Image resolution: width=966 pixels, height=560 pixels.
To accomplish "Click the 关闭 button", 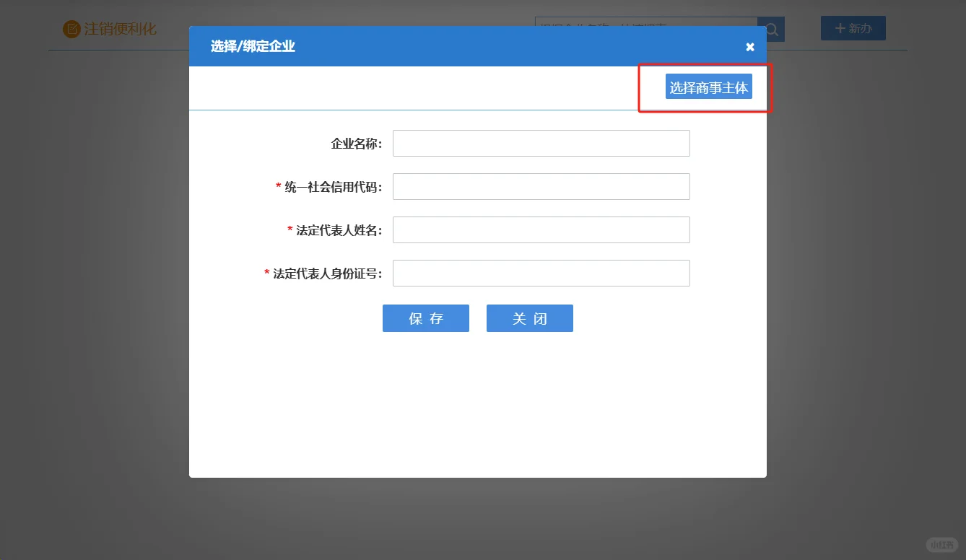I will coord(529,318).
